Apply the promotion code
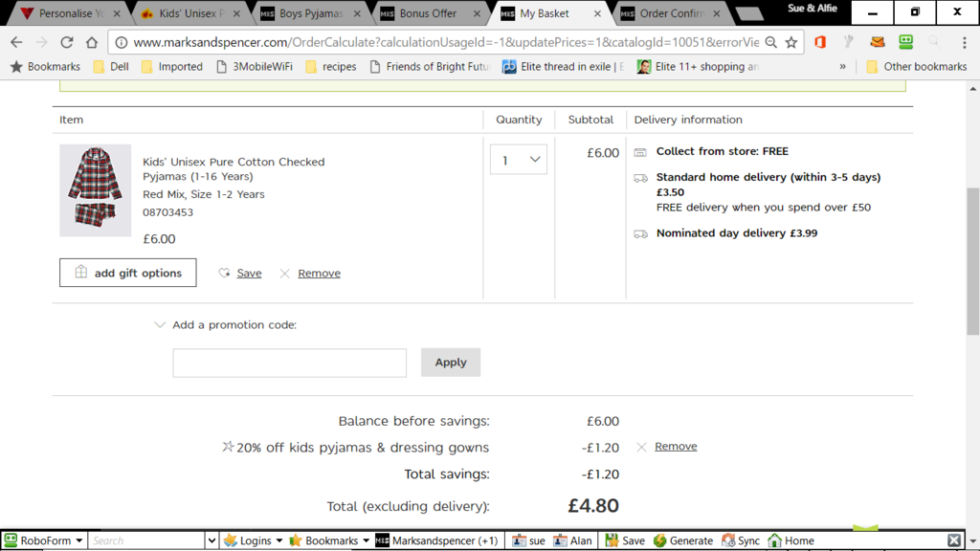 [451, 363]
